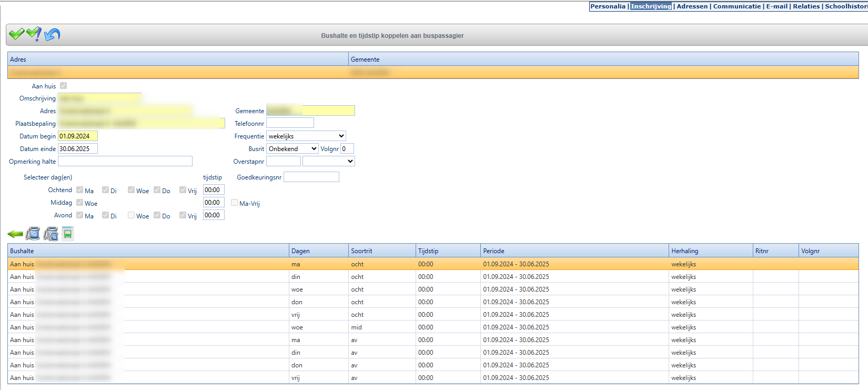Toggle Middag Woe checkbox

[x=79, y=203]
